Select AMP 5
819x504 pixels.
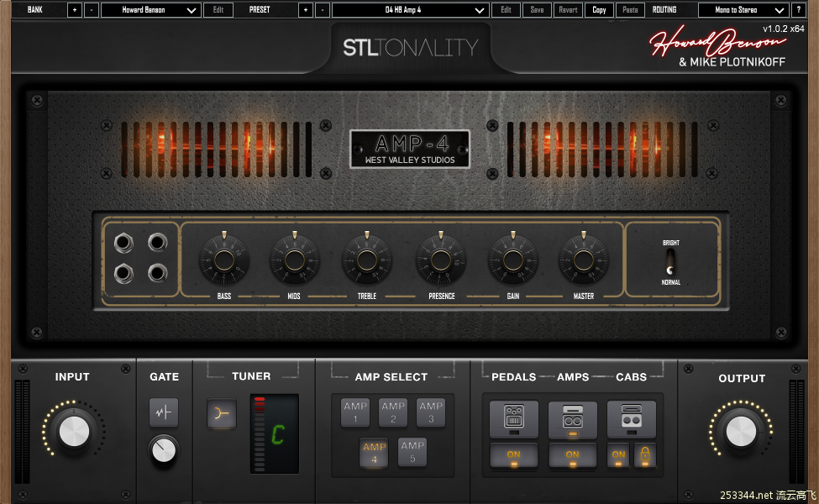click(412, 452)
